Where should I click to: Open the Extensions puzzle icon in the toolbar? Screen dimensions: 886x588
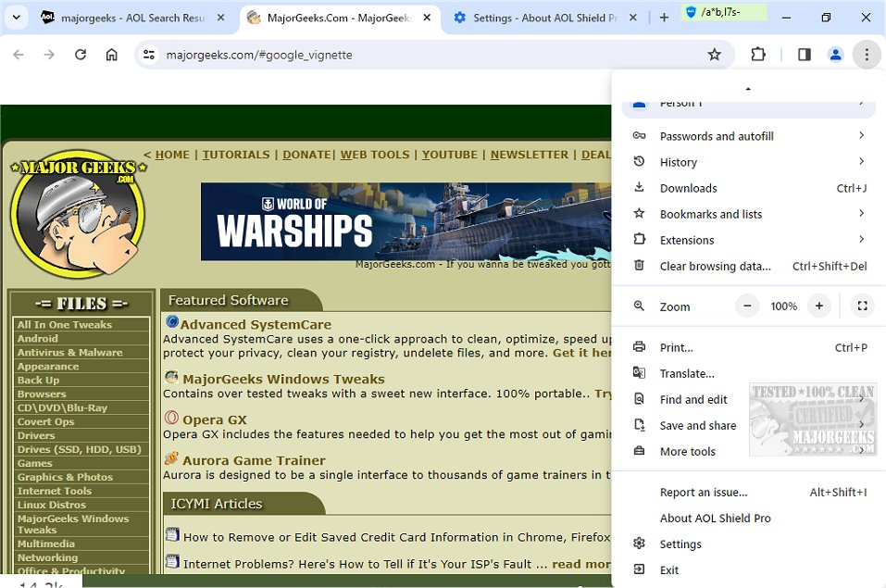[x=757, y=55]
